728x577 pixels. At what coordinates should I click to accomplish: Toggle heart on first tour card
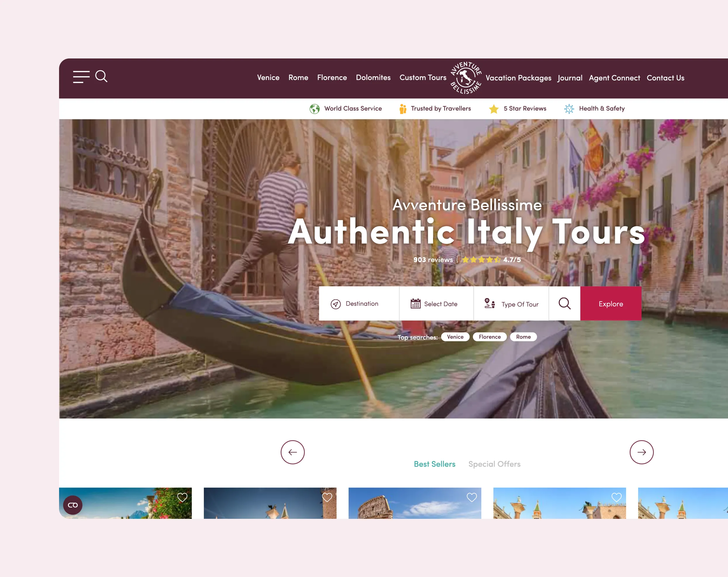tap(182, 497)
